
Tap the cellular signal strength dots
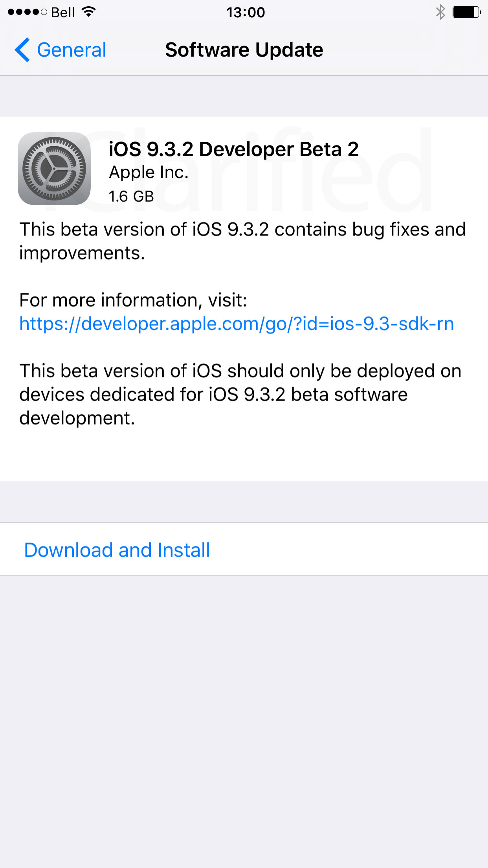[x=27, y=12]
